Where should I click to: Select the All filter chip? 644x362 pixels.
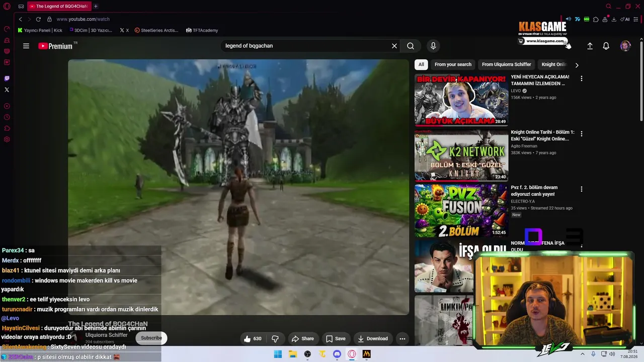coord(421,64)
